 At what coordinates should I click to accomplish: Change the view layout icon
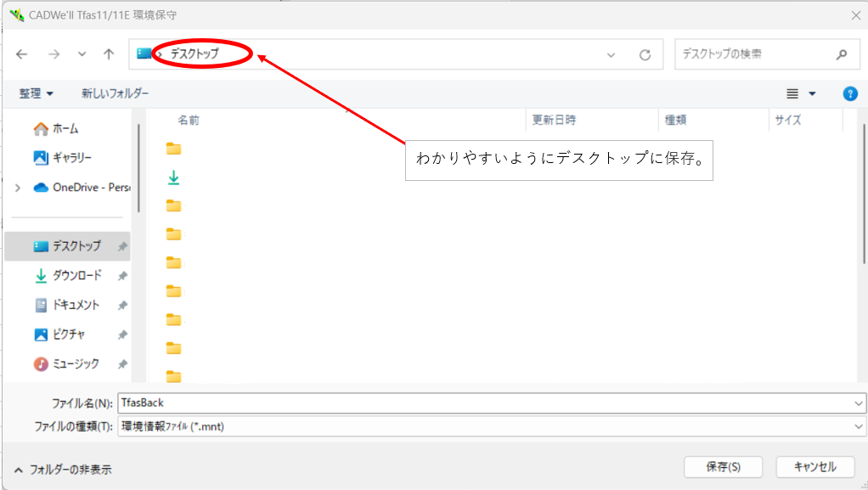tap(792, 94)
